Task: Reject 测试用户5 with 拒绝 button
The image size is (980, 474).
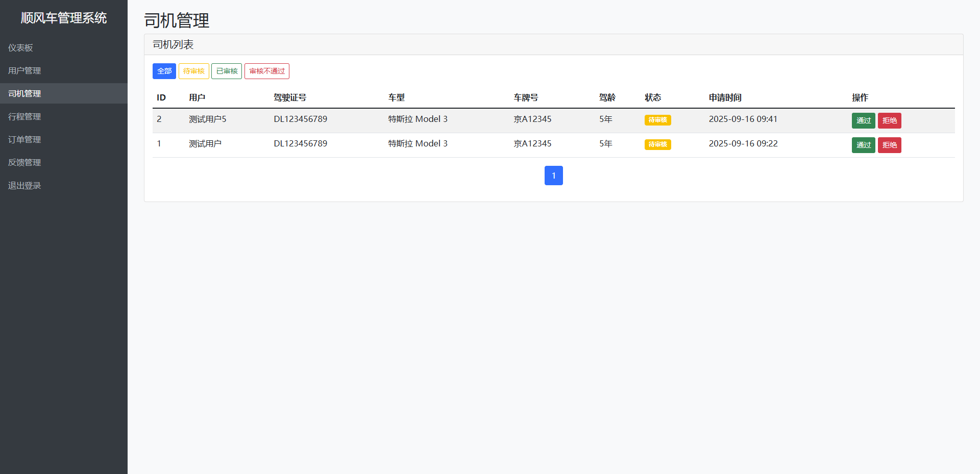Action: (x=889, y=120)
